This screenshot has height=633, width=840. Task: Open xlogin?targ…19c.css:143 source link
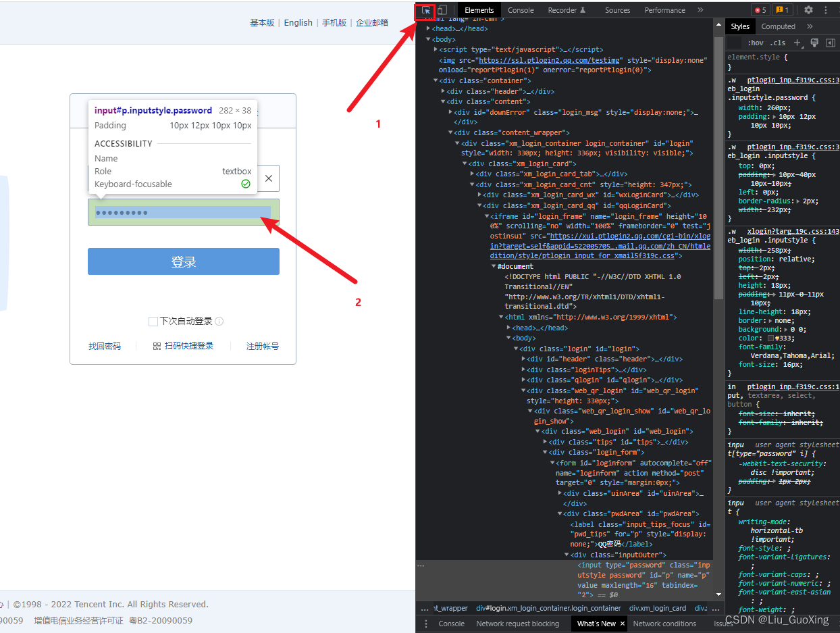[793, 231]
